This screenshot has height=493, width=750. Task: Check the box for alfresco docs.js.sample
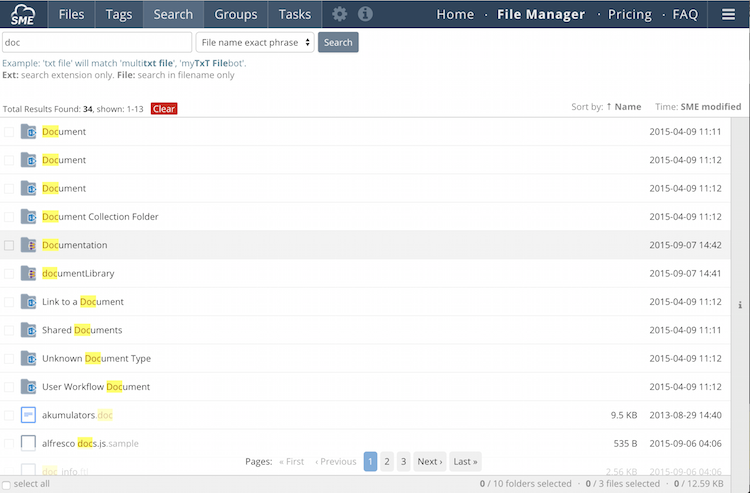9,443
